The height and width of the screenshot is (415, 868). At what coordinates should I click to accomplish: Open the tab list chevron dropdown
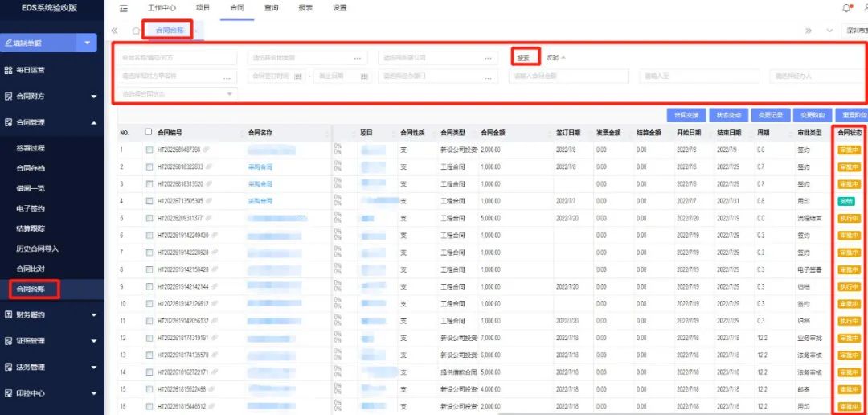pos(829,31)
